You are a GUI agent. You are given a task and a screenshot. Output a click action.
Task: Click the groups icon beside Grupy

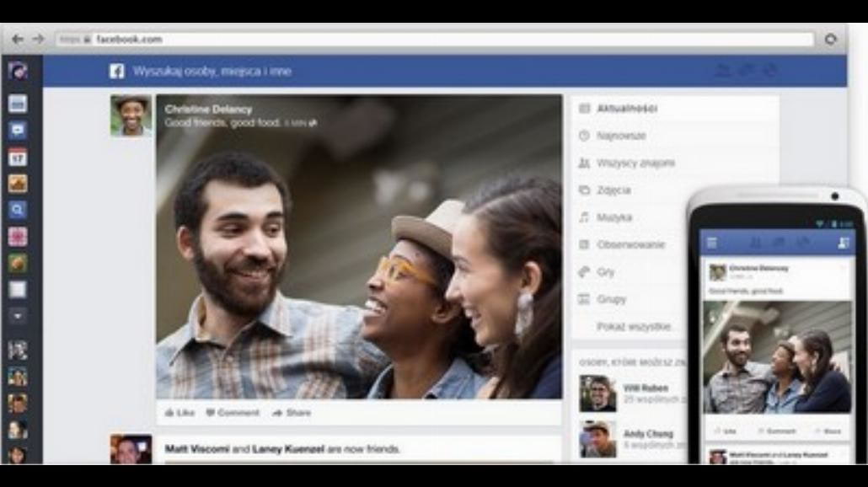[x=584, y=299]
